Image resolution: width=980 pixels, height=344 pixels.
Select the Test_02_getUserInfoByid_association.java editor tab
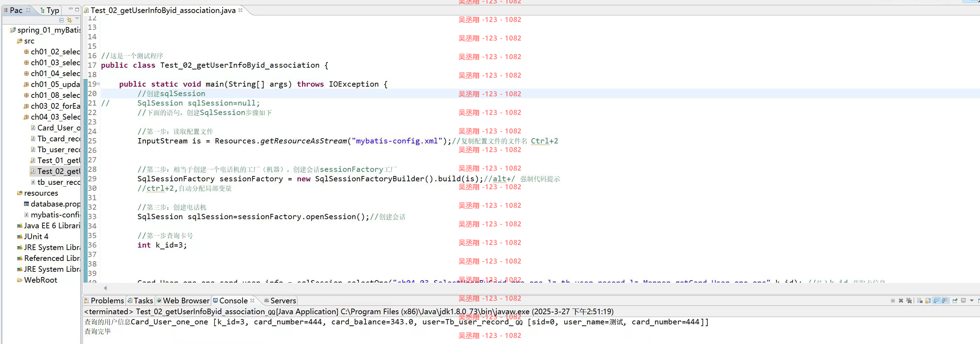click(163, 10)
